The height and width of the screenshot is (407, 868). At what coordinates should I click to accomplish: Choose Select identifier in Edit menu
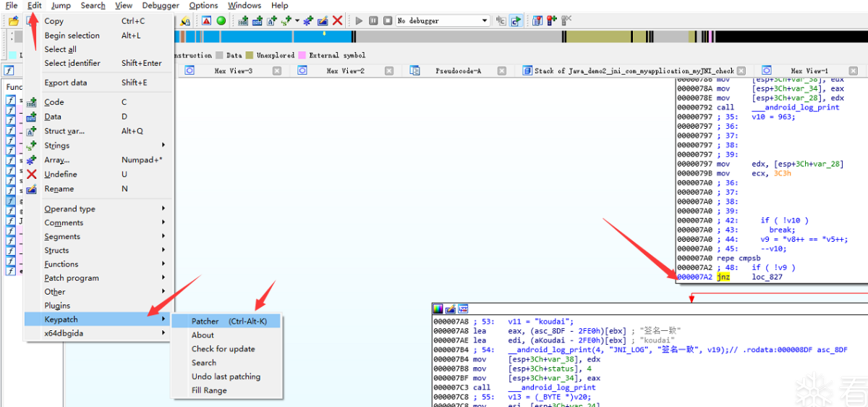[x=98, y=63]
